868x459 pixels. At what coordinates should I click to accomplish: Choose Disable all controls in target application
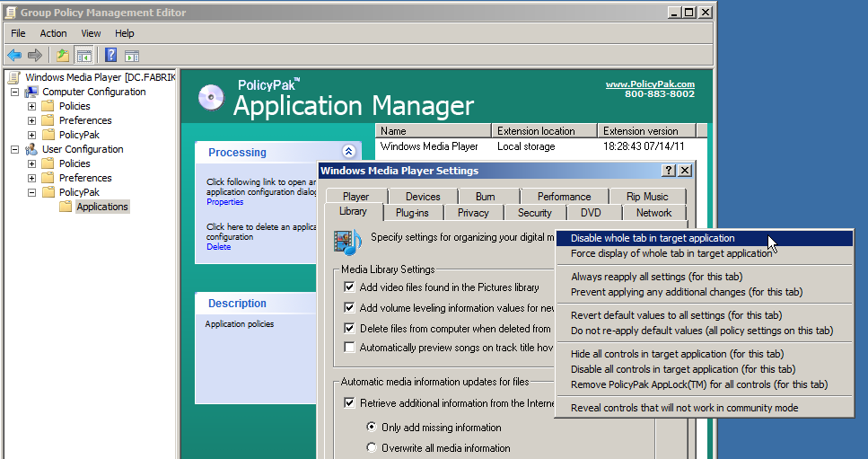pyautogui.click(x=704, y=369)
